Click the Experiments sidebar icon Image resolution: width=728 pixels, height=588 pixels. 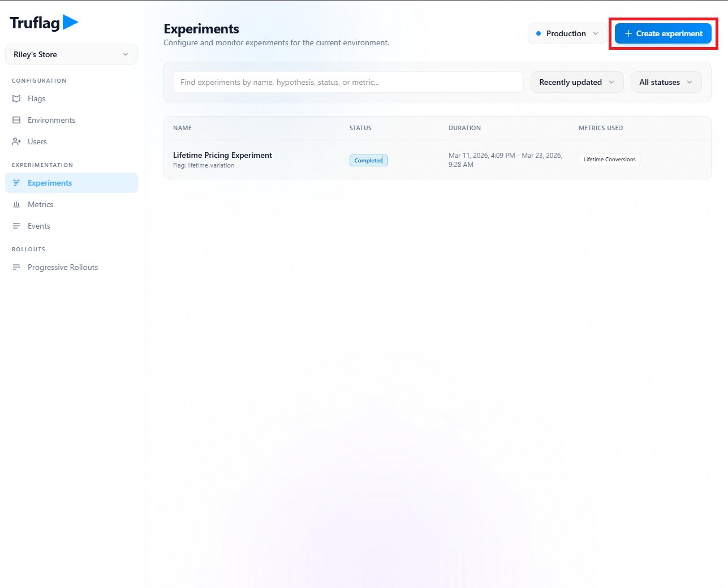(16, 183)
